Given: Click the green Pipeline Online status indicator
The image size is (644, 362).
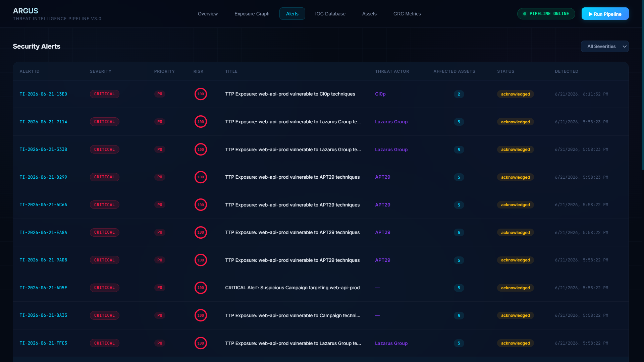Looking at the screenshot, I should click(x=546, y=14).
